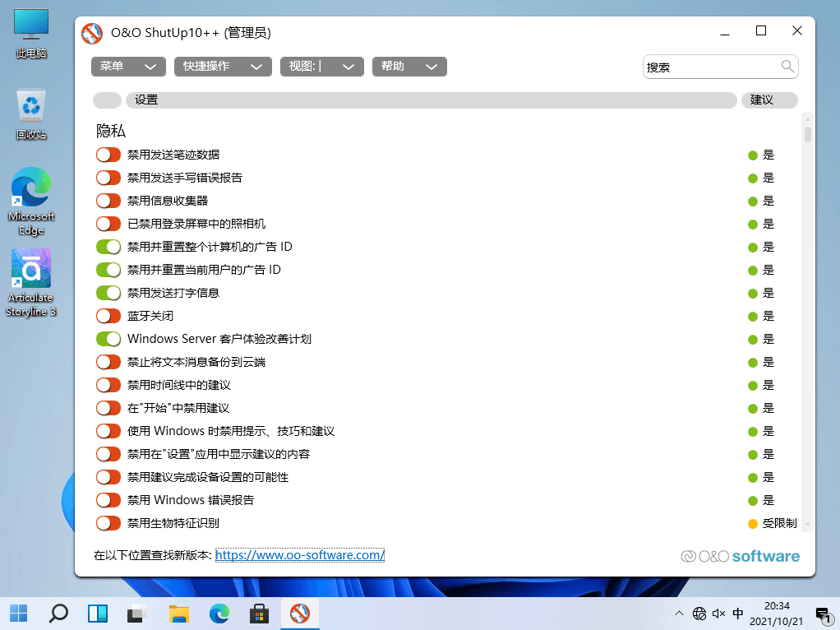Launch Edge from the taskbar
This screenshot has width=840, height=630.
pos(219,614)
